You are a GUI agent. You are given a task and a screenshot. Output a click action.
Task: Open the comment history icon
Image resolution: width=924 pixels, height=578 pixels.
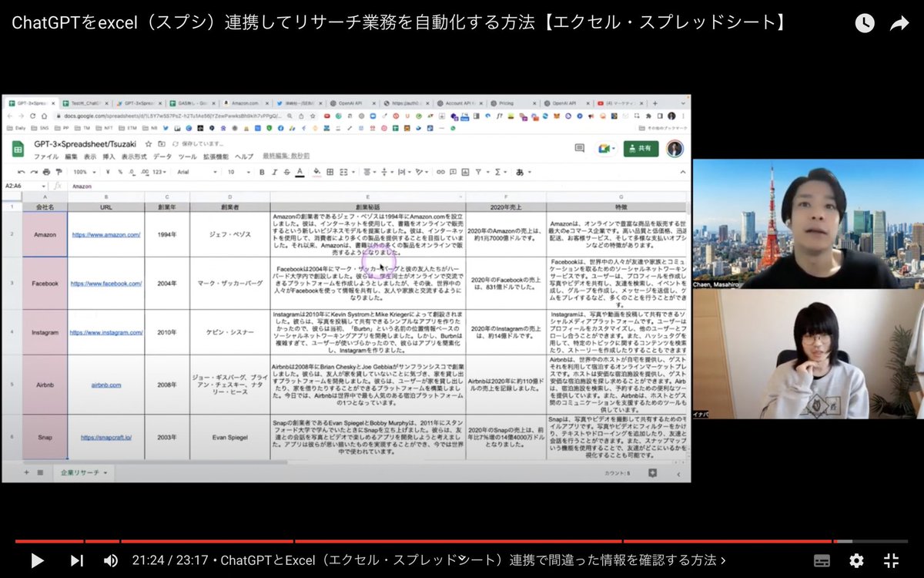[580, 148]
